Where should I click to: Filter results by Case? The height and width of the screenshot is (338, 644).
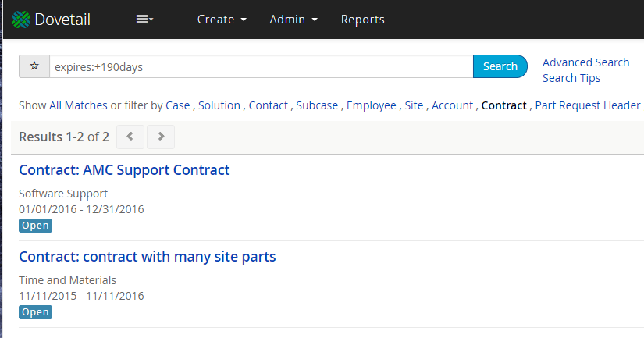point(177,105)
